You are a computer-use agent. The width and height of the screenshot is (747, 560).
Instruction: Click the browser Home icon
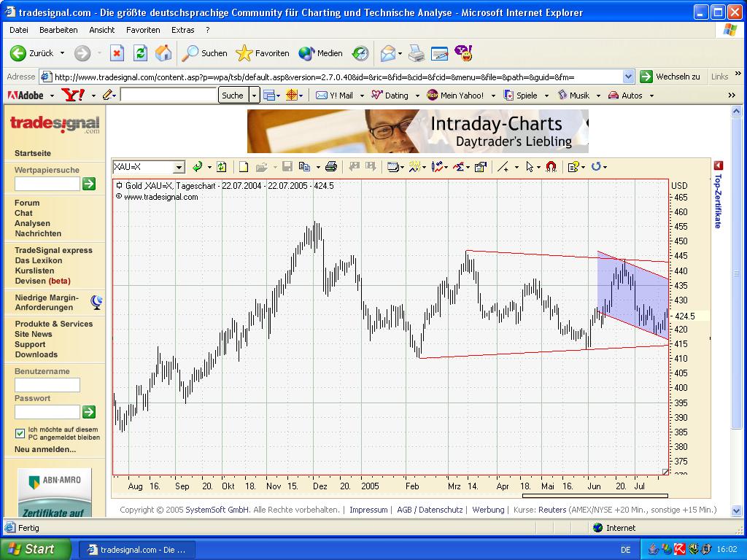[x=163, y=53]
